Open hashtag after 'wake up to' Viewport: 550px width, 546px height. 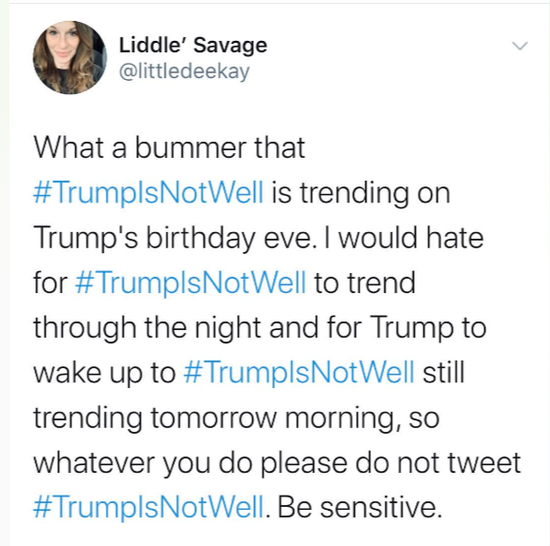[299, 372]
